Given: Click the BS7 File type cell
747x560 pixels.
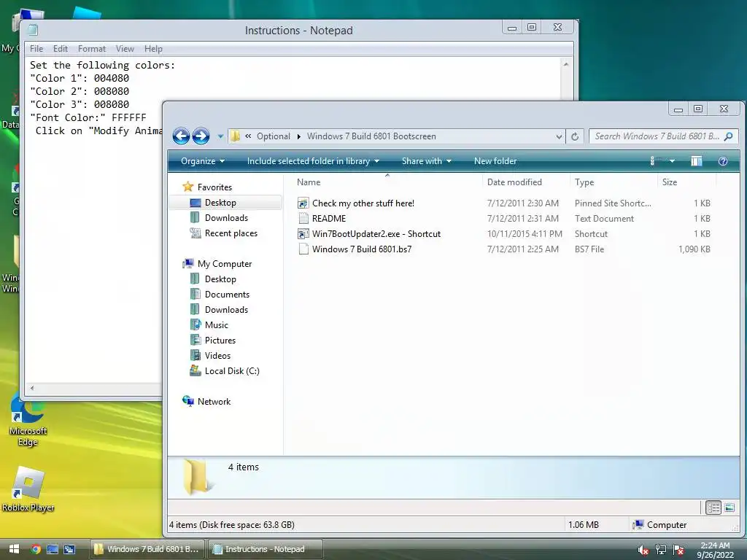Looking at the screenshot, I should click(589, 249).
